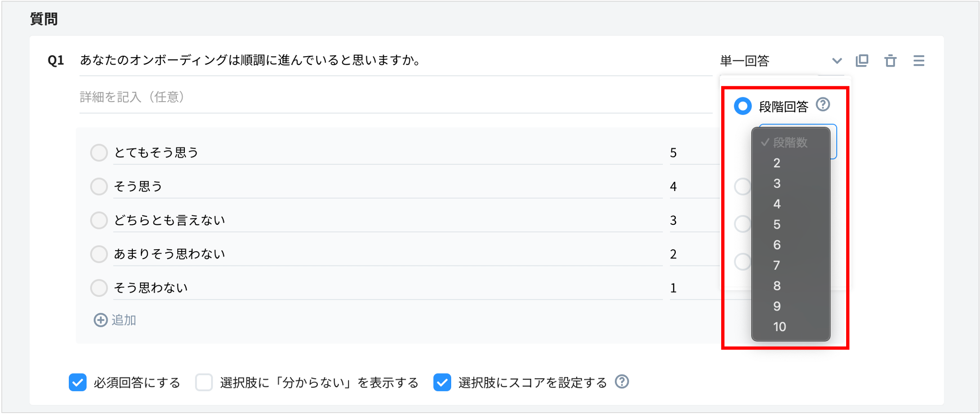This screenshot has width=980, height=414.
Task: Select the 段階回答 radio button
Action: click(x=743, y=106)
